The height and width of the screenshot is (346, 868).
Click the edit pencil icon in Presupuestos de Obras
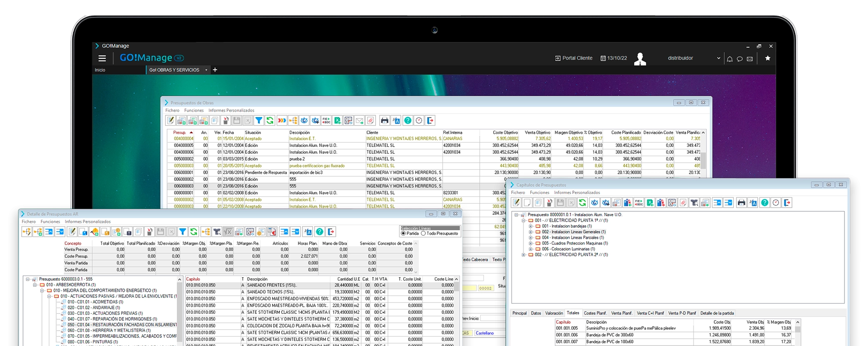pos(170,120)
